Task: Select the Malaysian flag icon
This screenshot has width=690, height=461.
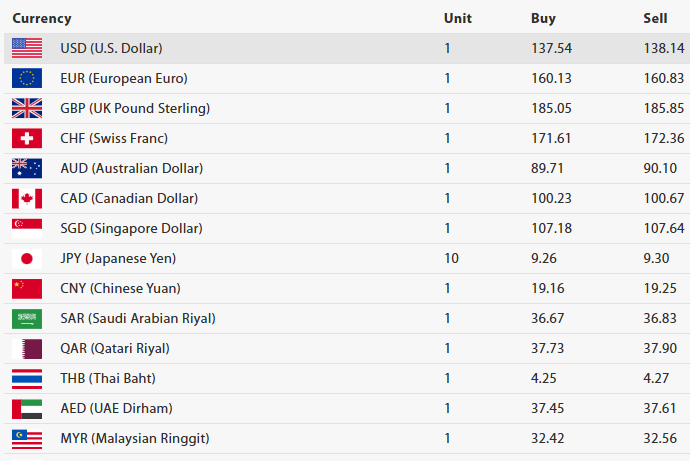Action: click(x=27, y=438)
